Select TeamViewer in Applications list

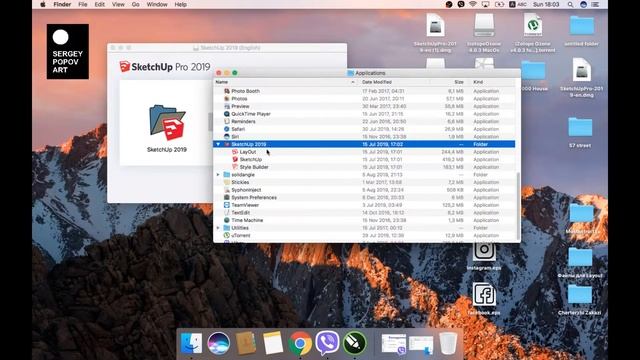pos(364,205)
